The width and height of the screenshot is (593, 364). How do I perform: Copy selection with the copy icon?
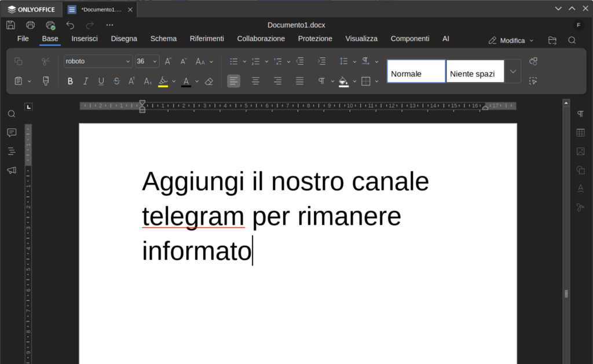click(x=18, y=61)
